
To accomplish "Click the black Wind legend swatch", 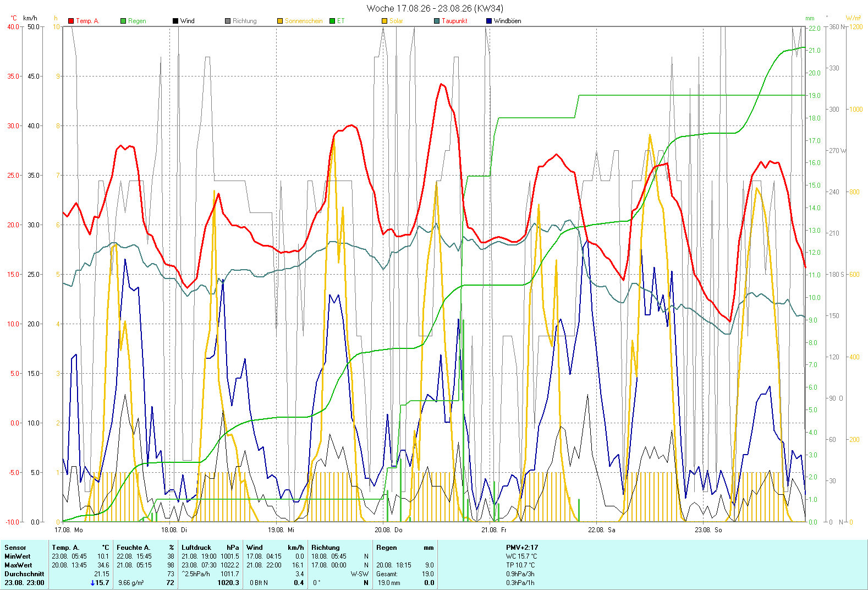I will click(x=175, y=21).
